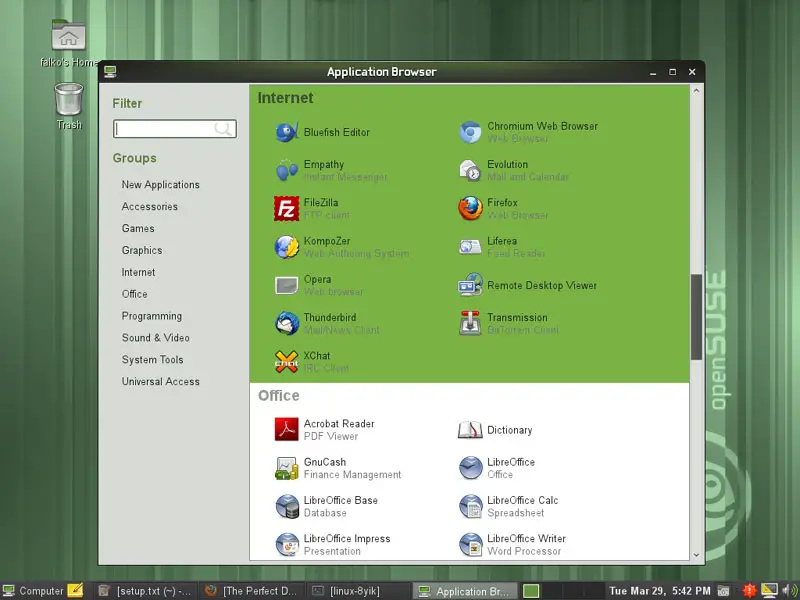This screenshot has width=800, height=600.
Task: Open the red update notifier tray icon
Action: (x=749, y=591)
